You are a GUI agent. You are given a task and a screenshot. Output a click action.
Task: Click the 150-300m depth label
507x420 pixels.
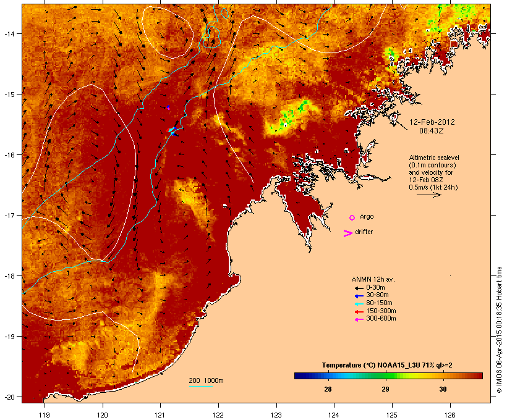click(381, 311)
